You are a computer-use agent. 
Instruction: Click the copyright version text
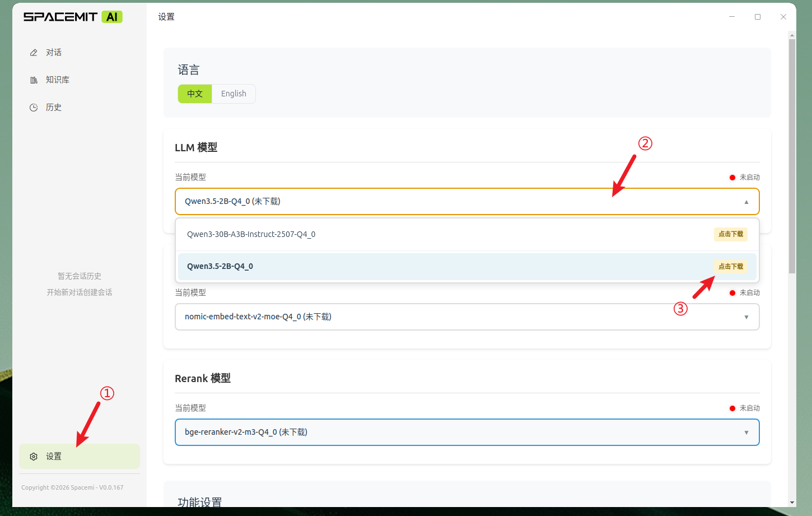[x=72, y=487]
